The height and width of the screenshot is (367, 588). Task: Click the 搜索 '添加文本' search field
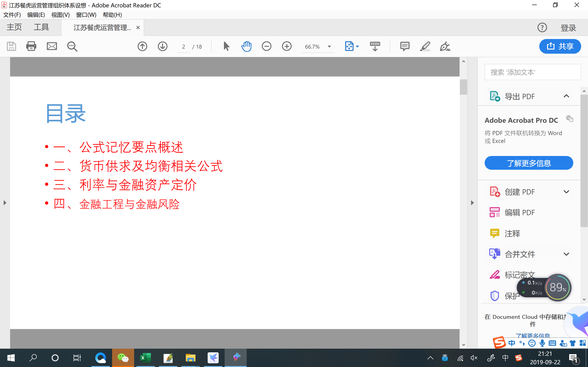click(x=533, y=72)
